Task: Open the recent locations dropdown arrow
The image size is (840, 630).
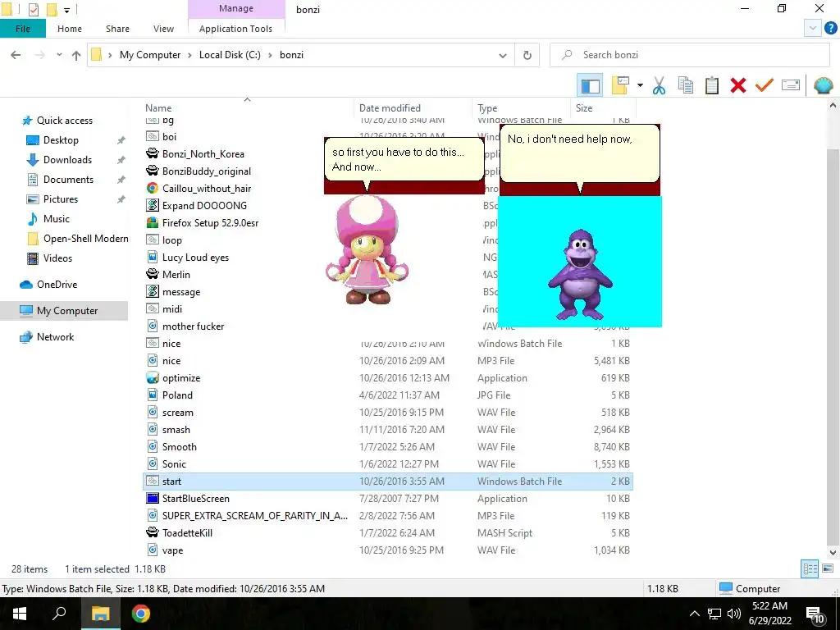Action: [x=59, y=55]
